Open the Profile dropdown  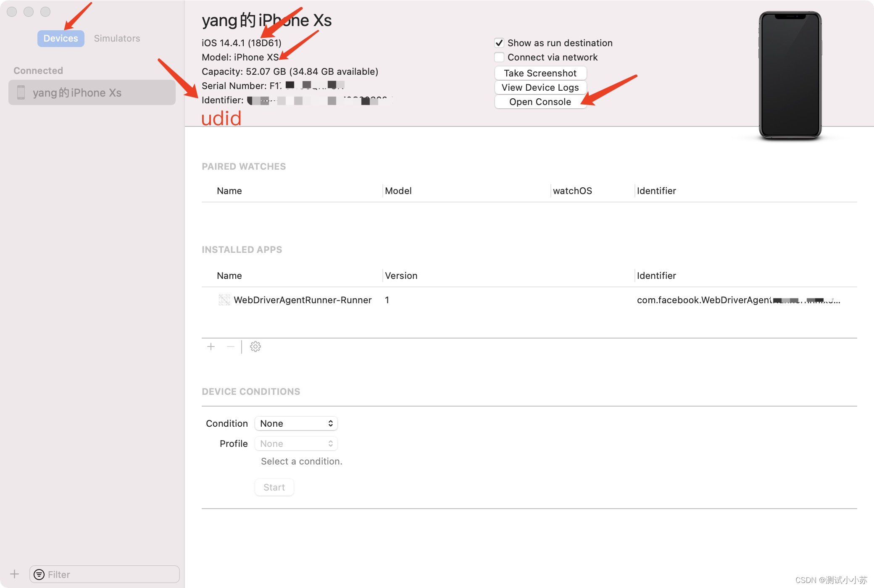tap(296, 444)
